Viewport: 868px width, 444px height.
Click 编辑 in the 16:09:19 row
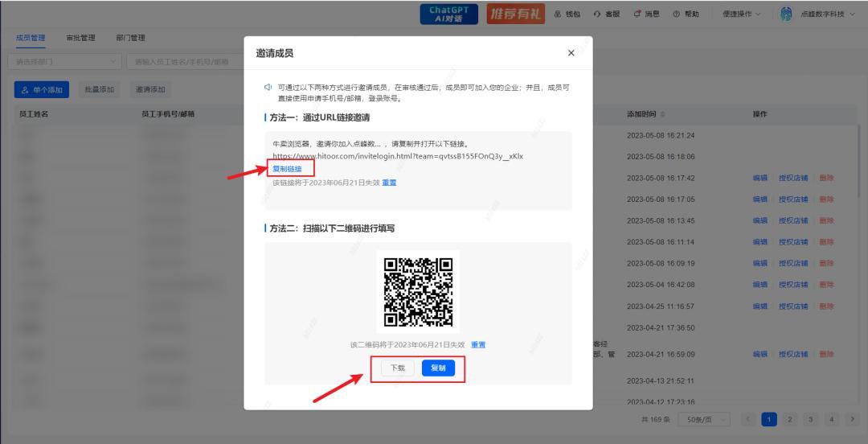[760, 263]
